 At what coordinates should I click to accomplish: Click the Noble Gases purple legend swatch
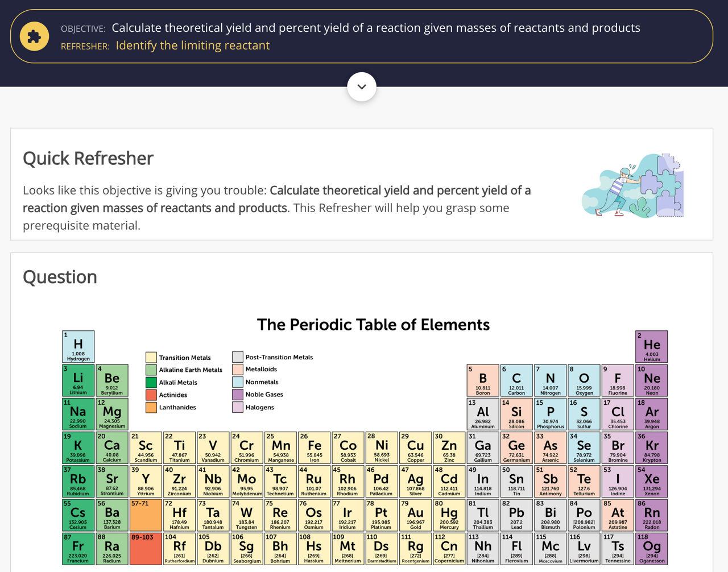pos(237,395)
